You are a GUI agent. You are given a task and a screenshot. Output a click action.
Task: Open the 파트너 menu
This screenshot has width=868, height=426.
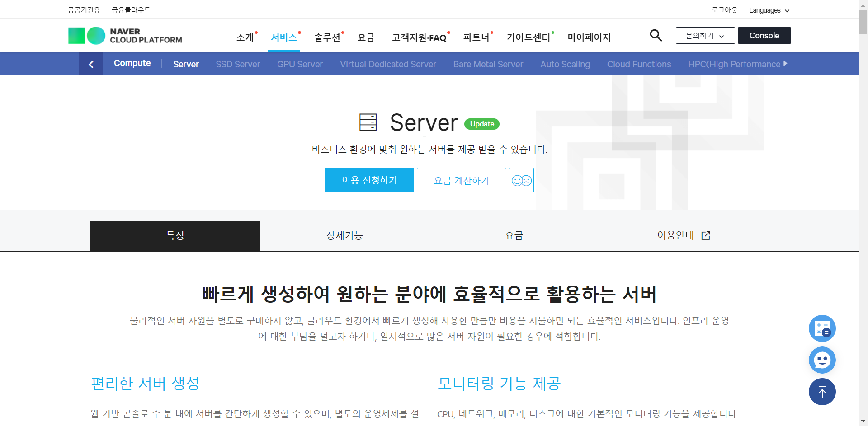pyautogui.click(x=476, y=37)
